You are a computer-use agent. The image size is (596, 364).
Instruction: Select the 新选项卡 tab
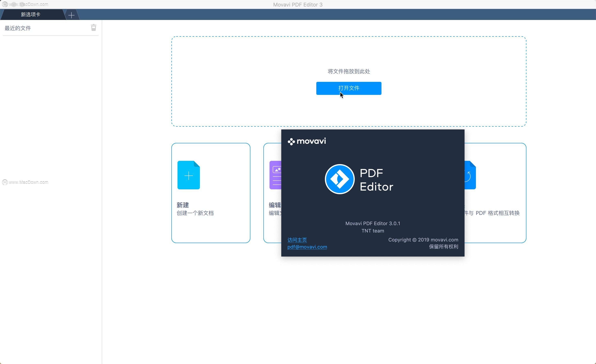click(31, 14)
